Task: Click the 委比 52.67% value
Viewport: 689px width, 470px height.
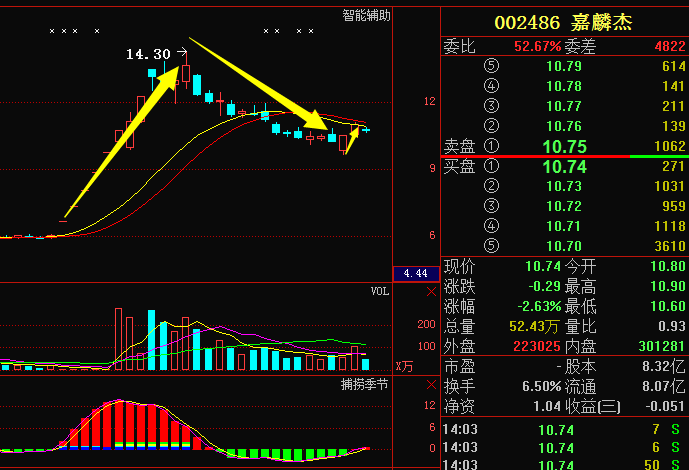Action: 537,46
